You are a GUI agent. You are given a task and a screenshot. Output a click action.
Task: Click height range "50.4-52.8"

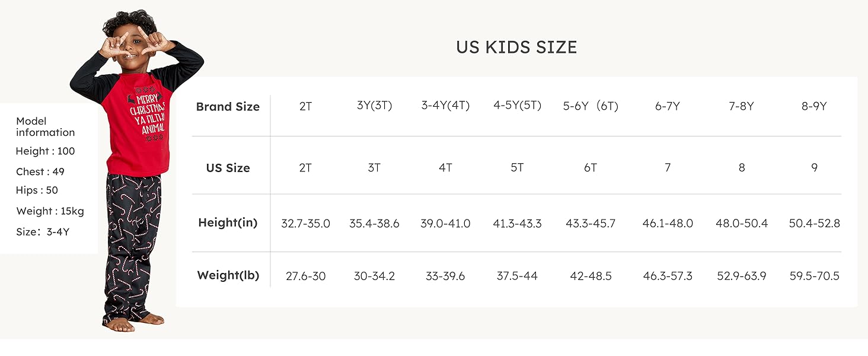click(x=814, y=224)
